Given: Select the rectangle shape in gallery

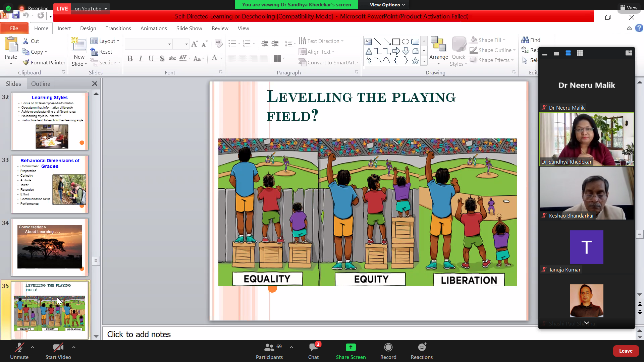Looking at the screenshot, I should click(x=396, y=42).
